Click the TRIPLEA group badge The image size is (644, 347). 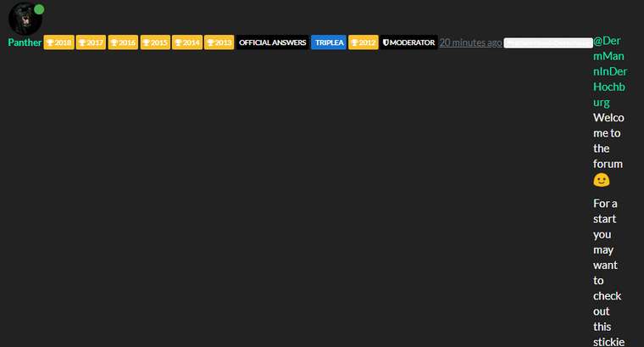[328, 42]
